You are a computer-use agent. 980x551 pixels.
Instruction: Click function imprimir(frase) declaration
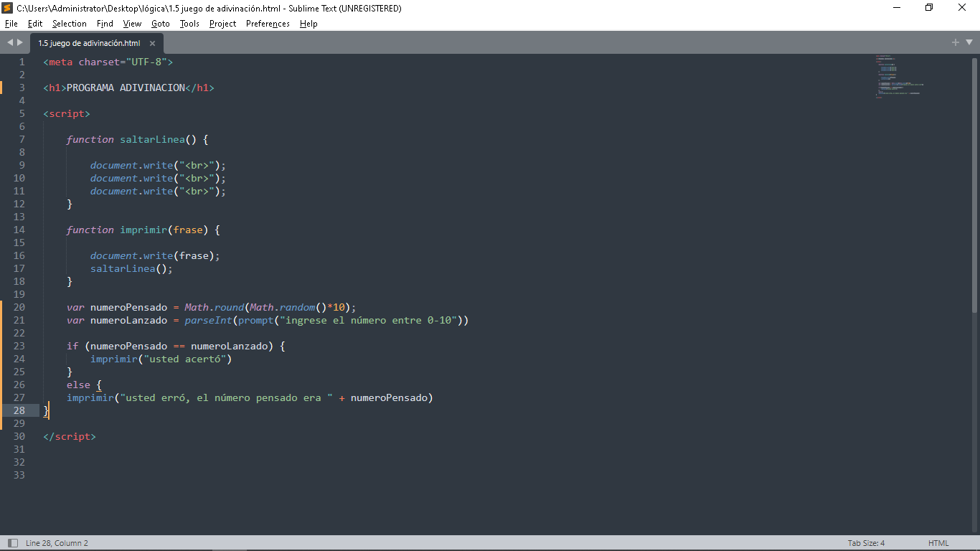pyautogui.click(x=143, y=230)
